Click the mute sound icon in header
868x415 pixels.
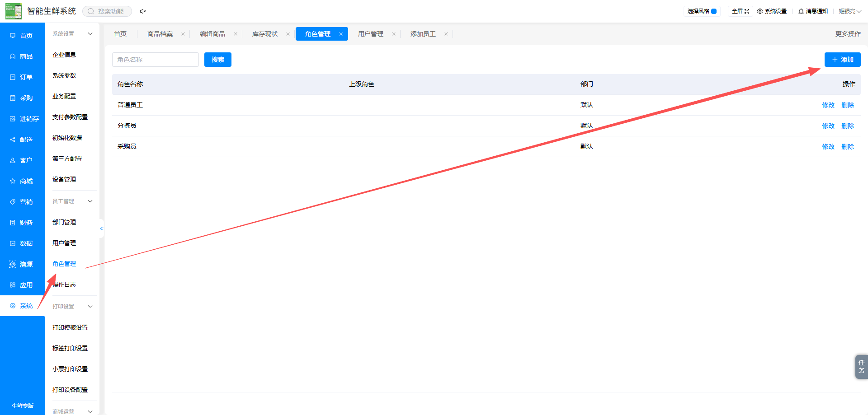coord(143,11)
